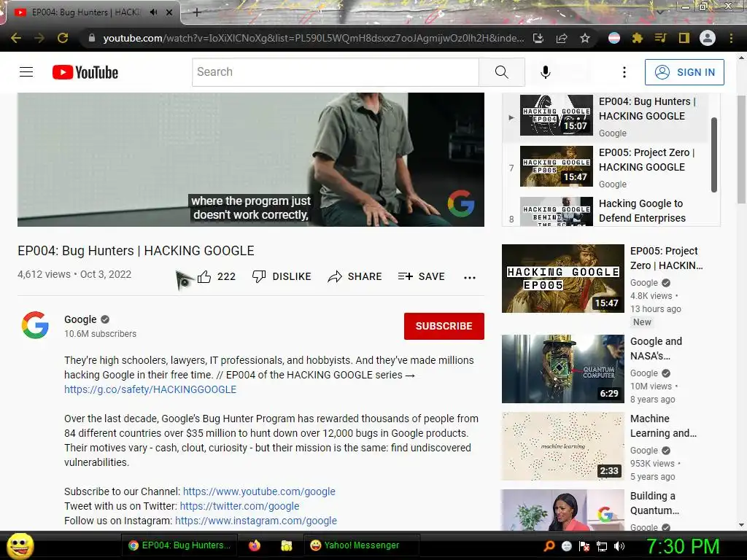Click SAVE to add to playlist
Screen dimensions: 747x560
click(422, 276)
